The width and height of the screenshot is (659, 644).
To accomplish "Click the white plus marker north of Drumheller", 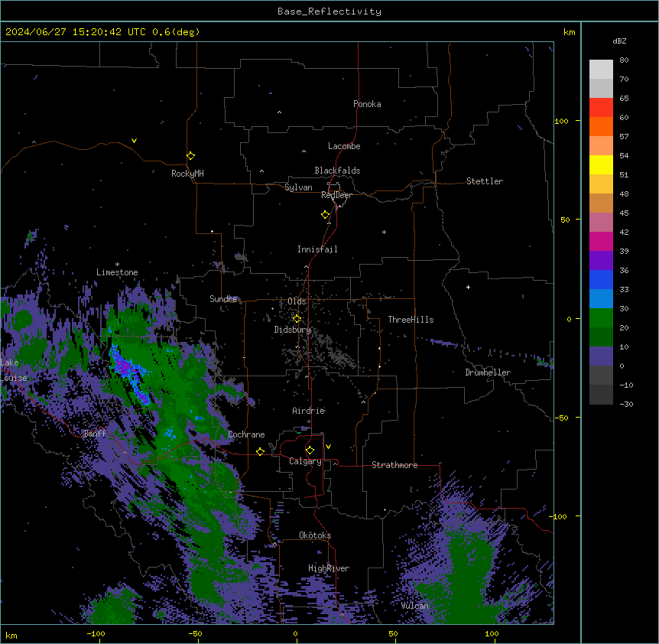I will [x=468, y=287].
